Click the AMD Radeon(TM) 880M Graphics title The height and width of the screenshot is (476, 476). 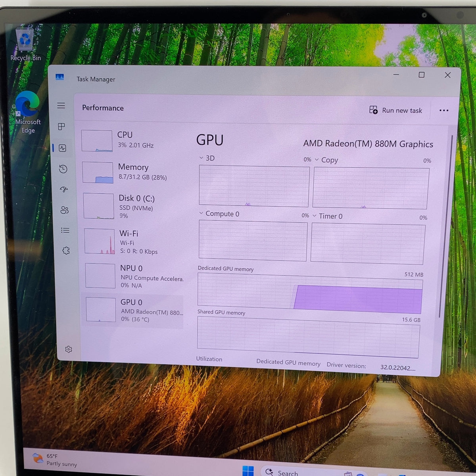368,144
